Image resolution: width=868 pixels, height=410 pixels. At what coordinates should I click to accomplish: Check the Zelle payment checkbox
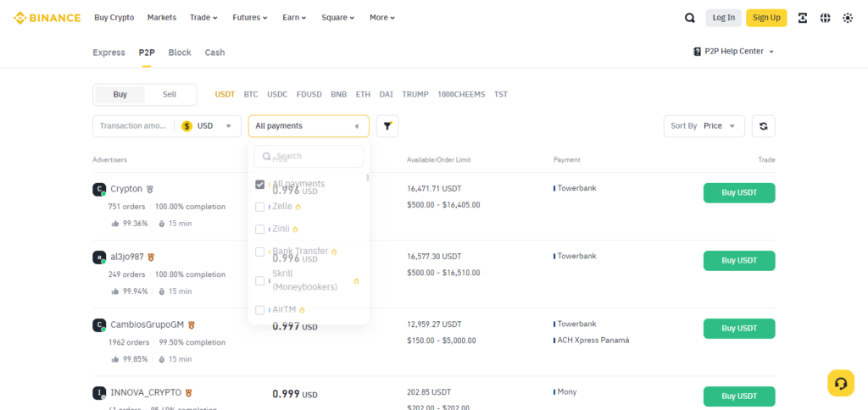tap(259, 207)
